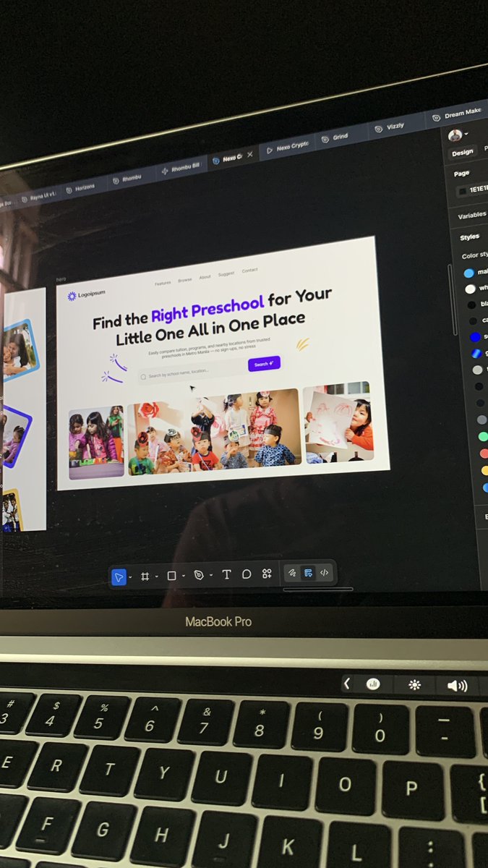Image resolution: width=488 pixels, height=868 pixels.
Task: Select the white color style swatch
Action: point(470,289)
